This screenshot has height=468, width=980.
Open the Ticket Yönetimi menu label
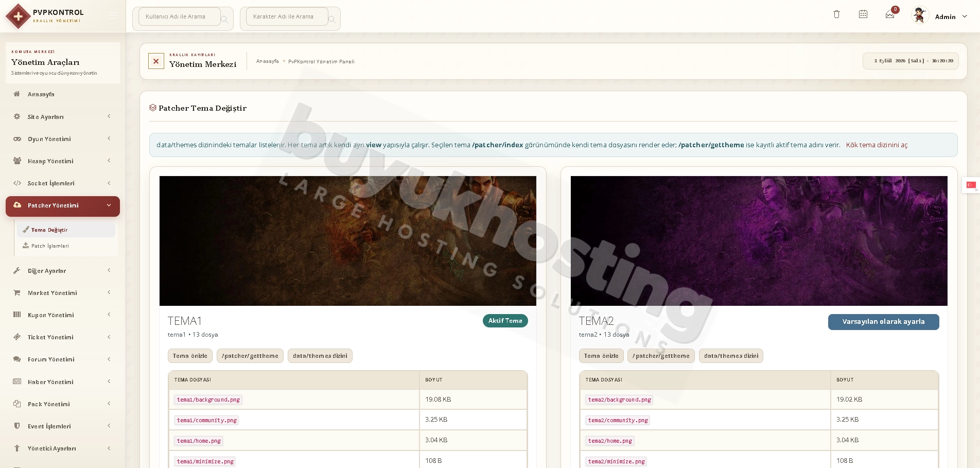tap(50, 337)
